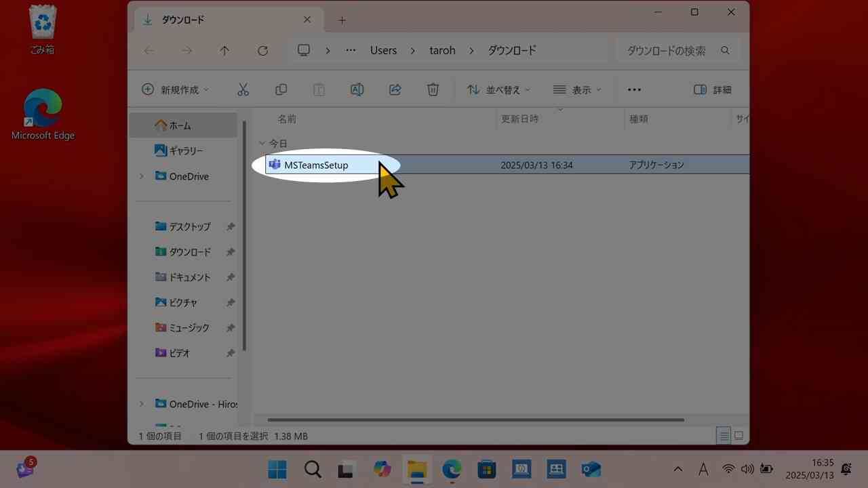868x488 pixels.
Task: Expand the address bar ellipsis breadcrumb
Action: [x=351, y=50]
